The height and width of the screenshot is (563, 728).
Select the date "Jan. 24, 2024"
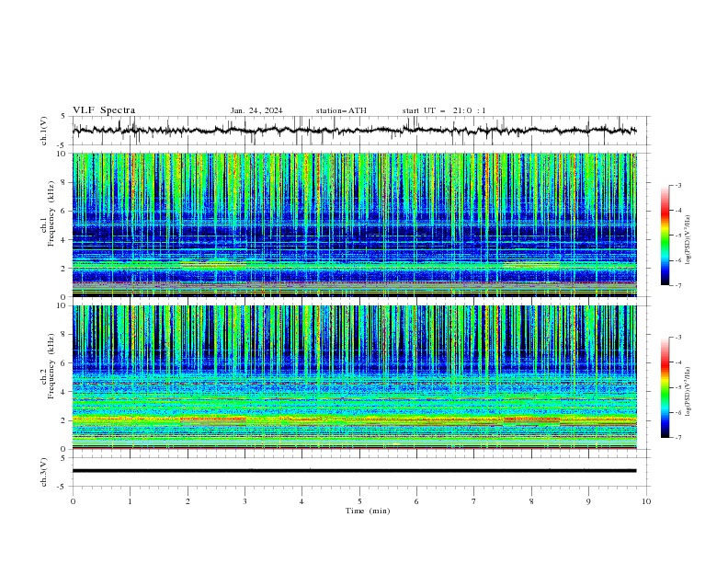coord(256,110)
